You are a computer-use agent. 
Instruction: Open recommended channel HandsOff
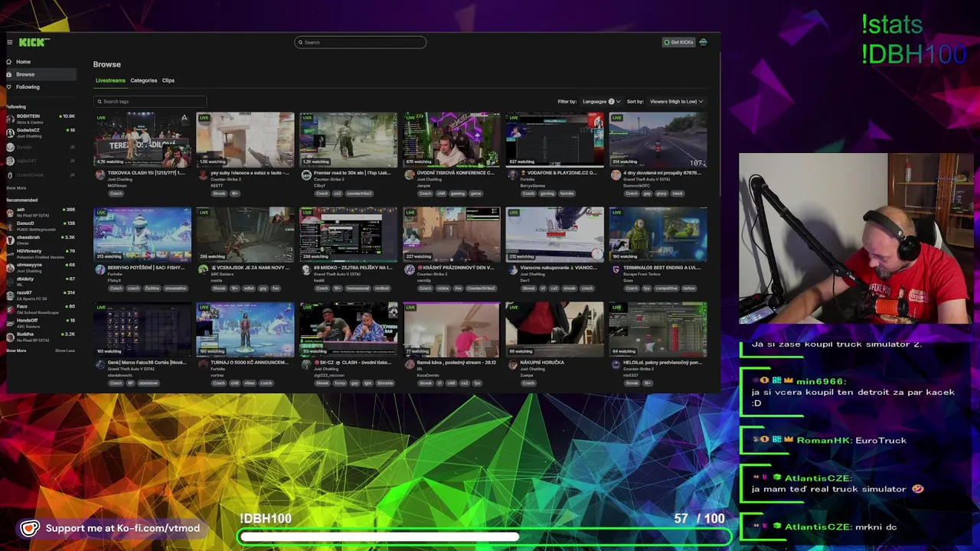point(41,322)
